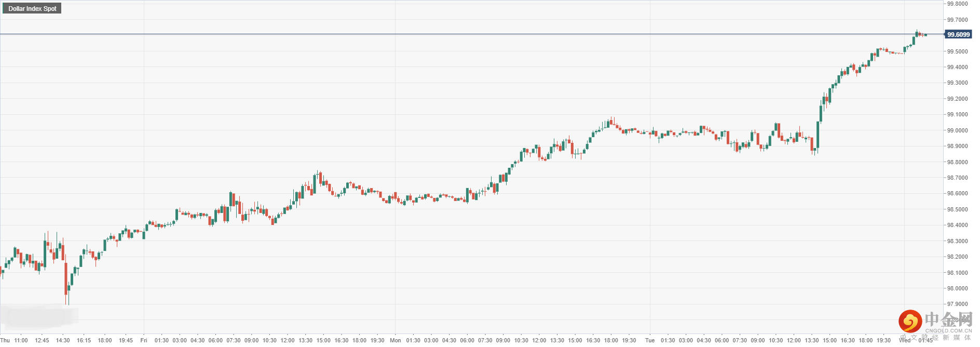Click the 19:45 time axis label

[x=126, y=340]
